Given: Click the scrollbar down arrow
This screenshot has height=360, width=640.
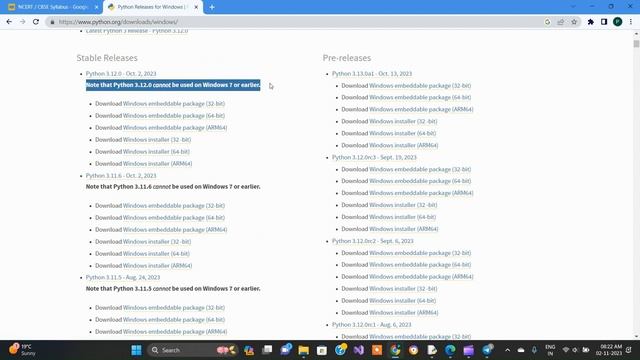Looking at the screenshot, I should [x=636, y=336].
